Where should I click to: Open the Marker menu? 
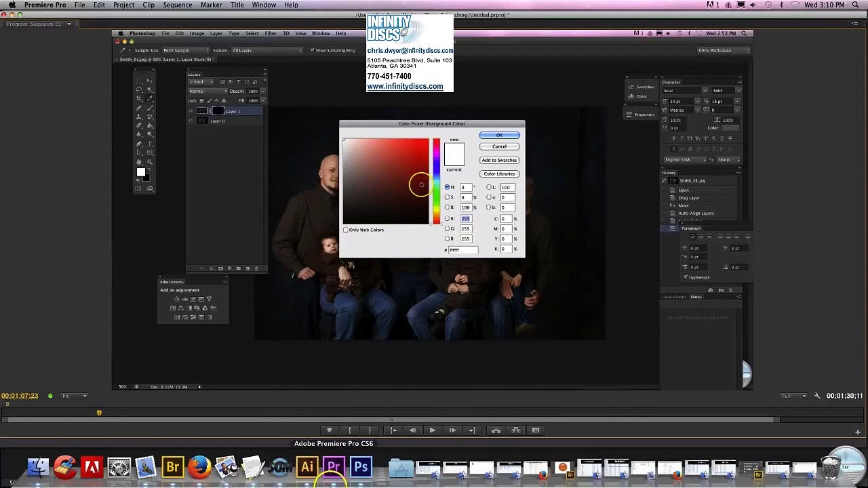click(x=211, y=5)
